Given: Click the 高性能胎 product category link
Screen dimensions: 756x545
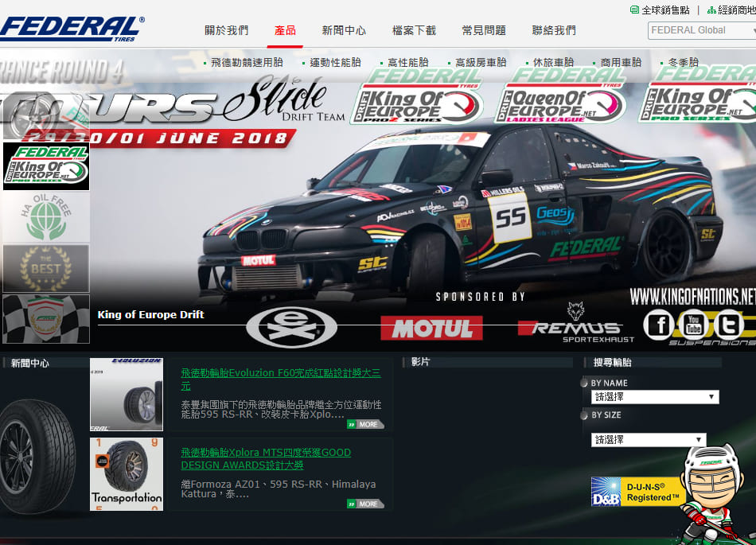Looking at the screenshot, I should click(407, 62).
